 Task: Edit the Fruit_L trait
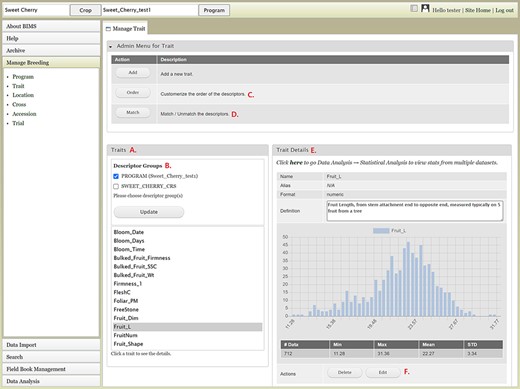tap(383, 372)
